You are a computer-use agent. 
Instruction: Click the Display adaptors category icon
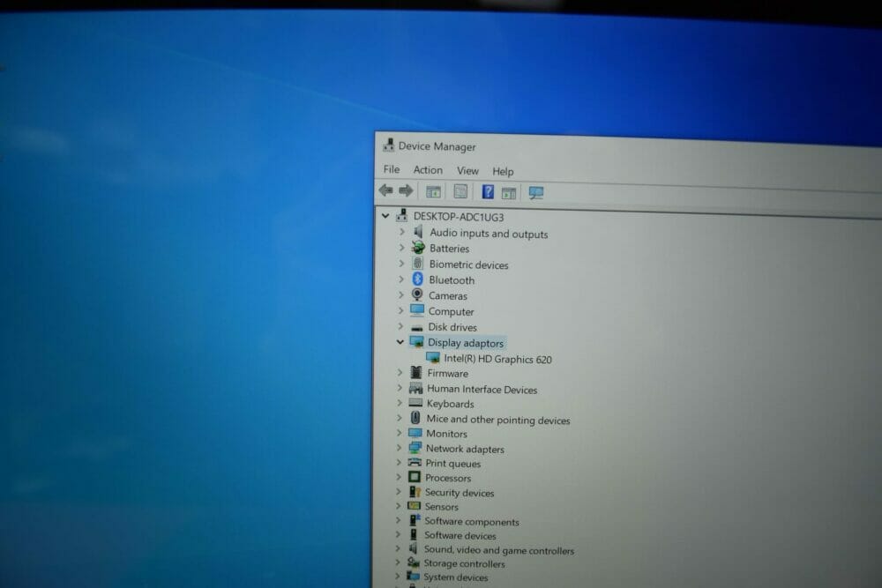(x=416, y=342)
